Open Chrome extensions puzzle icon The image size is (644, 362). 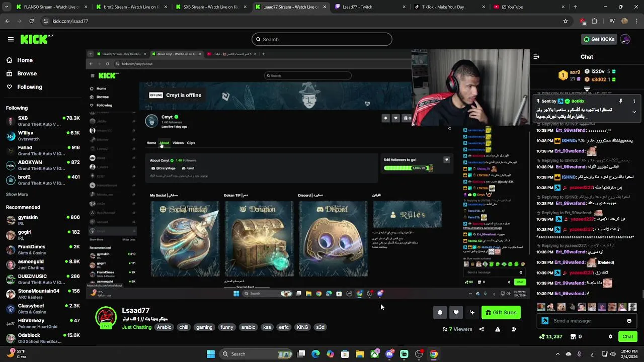tap(595, 21)
